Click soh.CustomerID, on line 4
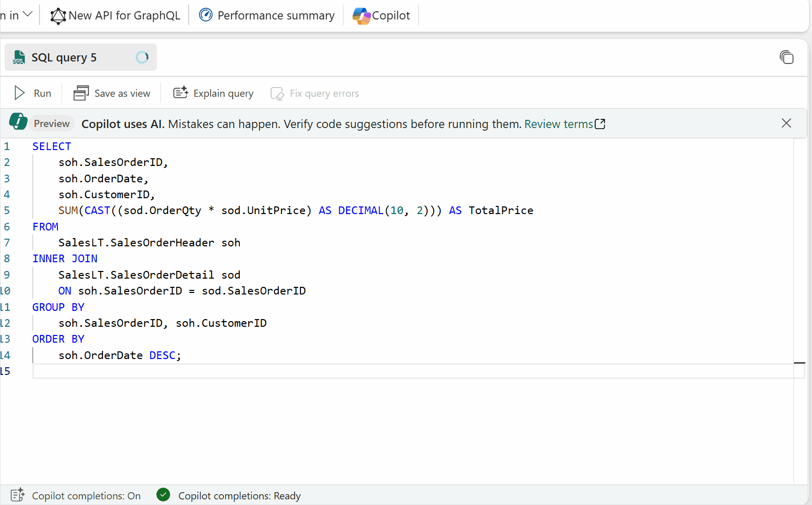 click(107, 195)
